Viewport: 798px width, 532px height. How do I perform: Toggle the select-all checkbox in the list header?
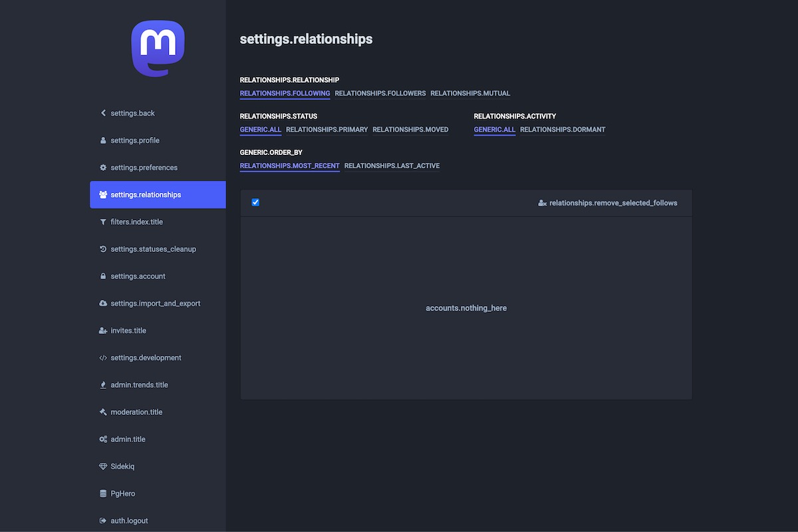[x=255, y=202]
